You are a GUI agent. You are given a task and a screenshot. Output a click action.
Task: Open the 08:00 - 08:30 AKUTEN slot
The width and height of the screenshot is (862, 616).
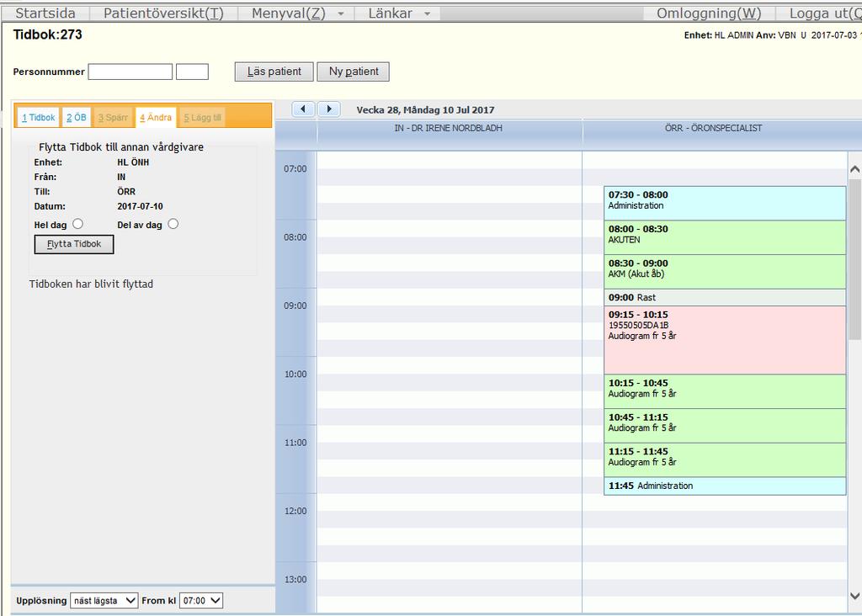click(725, 237)
